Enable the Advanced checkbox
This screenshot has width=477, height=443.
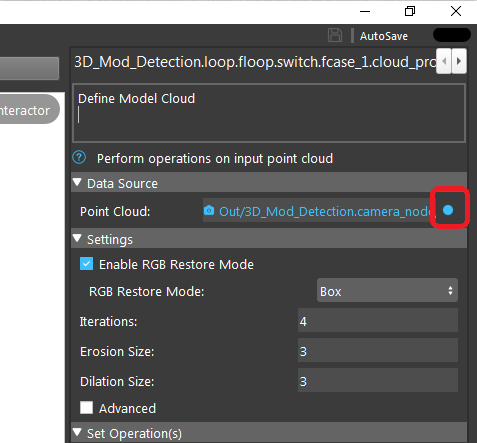click(86, 408)
